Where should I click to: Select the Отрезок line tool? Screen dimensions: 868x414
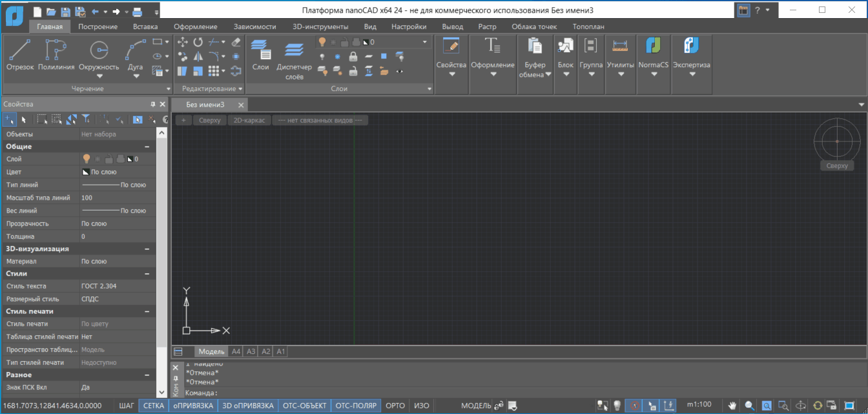pos(20,55)
